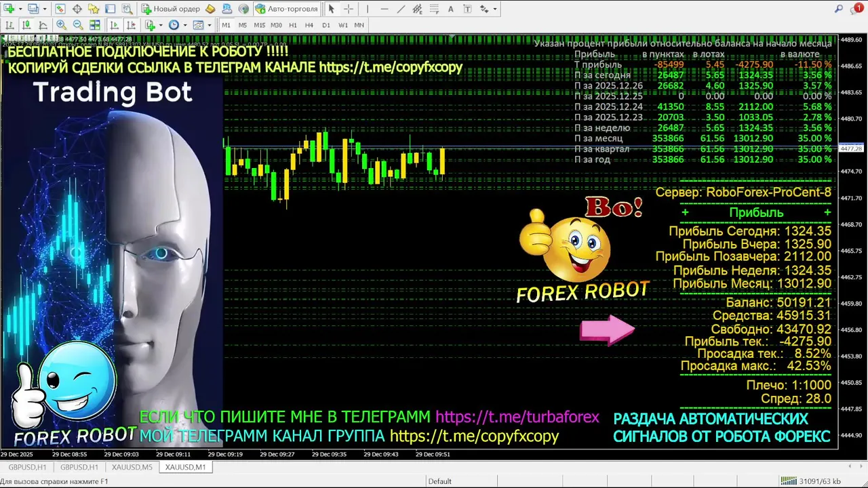Switch timeframe to W1

coord(343,25)
